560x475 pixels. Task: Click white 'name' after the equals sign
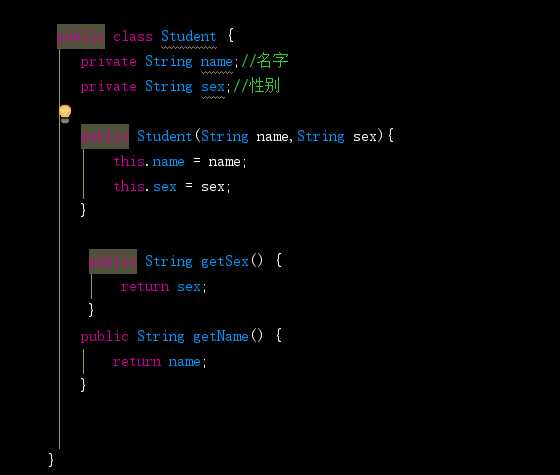pyautogui.click(x=224, y=162)
